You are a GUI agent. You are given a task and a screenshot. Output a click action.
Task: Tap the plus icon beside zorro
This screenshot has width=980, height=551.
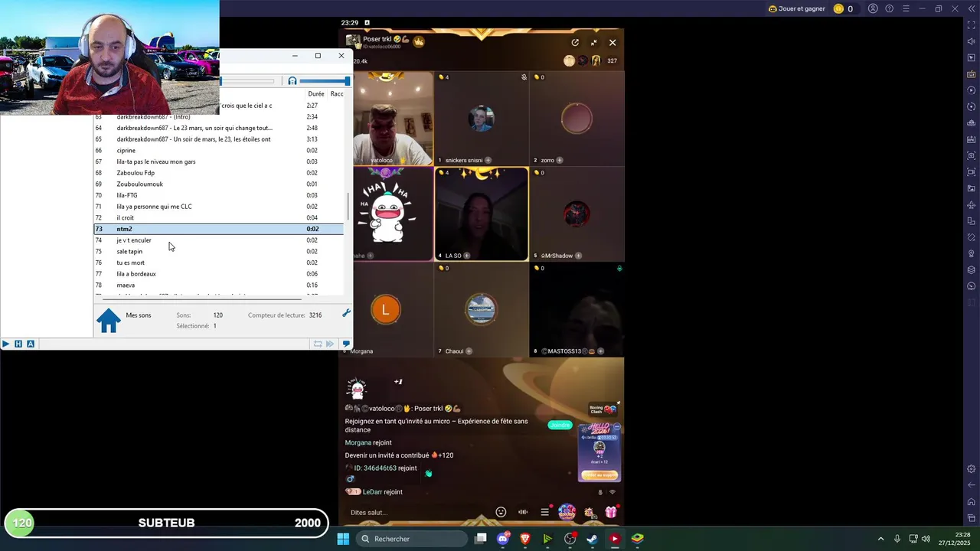pyautogui.click(x=560, y=160)
